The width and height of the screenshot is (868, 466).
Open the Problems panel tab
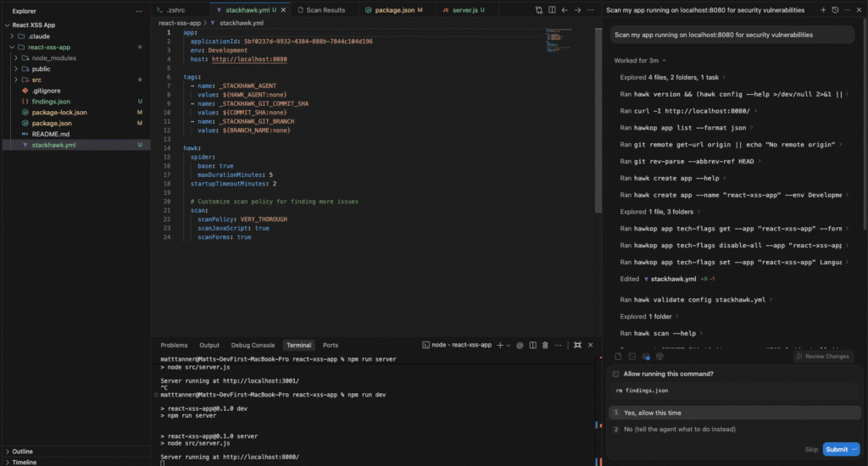pyautogui.click(x=174, y=346)
